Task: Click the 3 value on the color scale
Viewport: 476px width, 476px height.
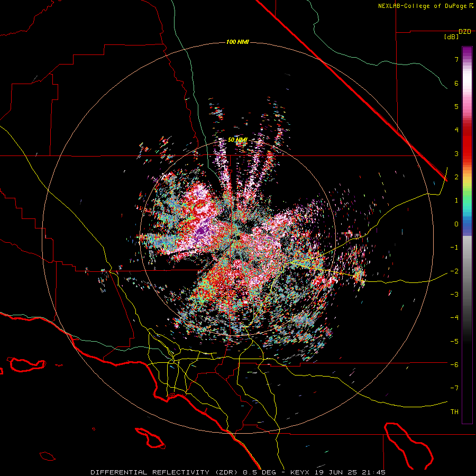Action: coord(456,153)
